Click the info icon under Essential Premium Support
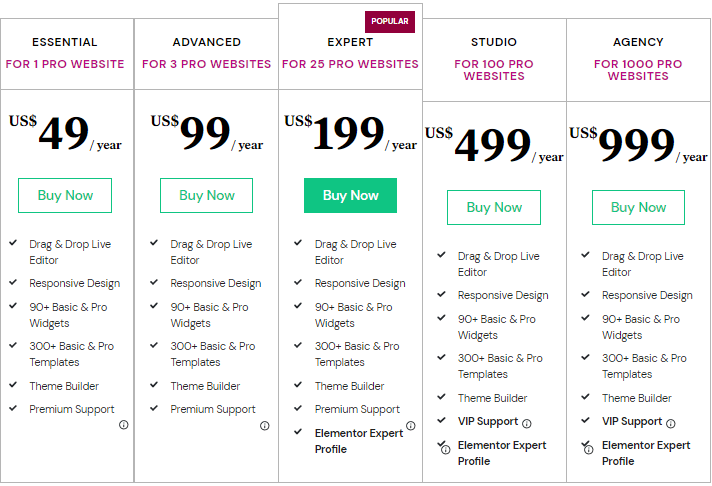712x486 pixels. pyautogui.click(x=124, y=425)
